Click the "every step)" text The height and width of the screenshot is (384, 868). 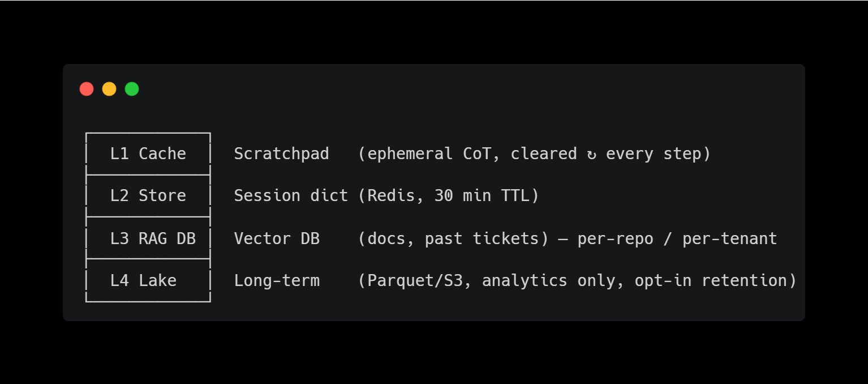coord(658,154)
